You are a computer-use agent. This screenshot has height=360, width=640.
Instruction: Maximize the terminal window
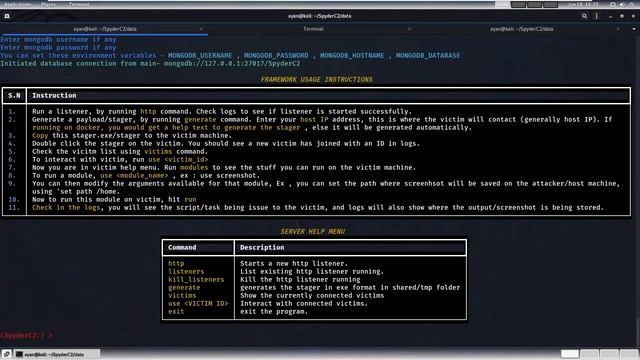(x=622, y=16)
